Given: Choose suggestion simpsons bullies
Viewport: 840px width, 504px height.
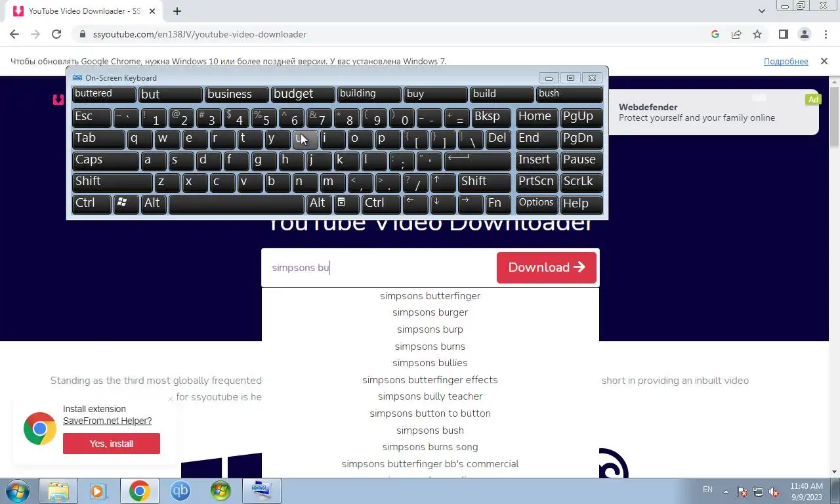Looking at the screenshot, I should pos(430,363).
